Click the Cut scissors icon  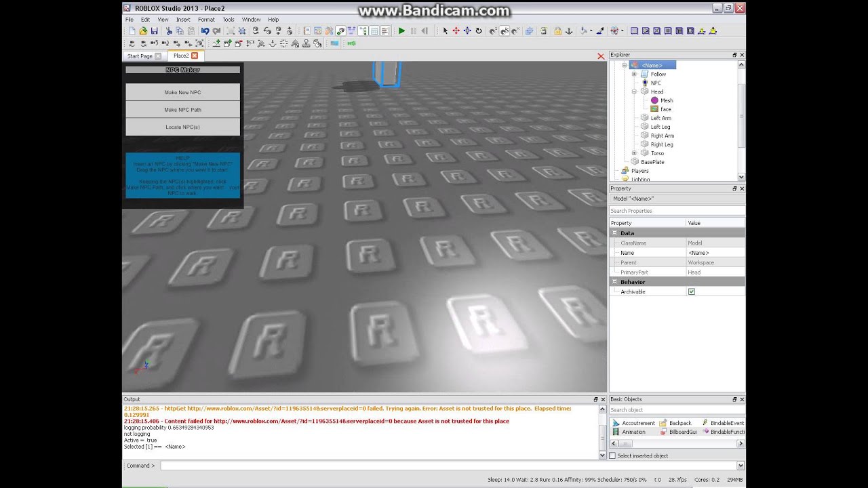[x=169, y=31]
